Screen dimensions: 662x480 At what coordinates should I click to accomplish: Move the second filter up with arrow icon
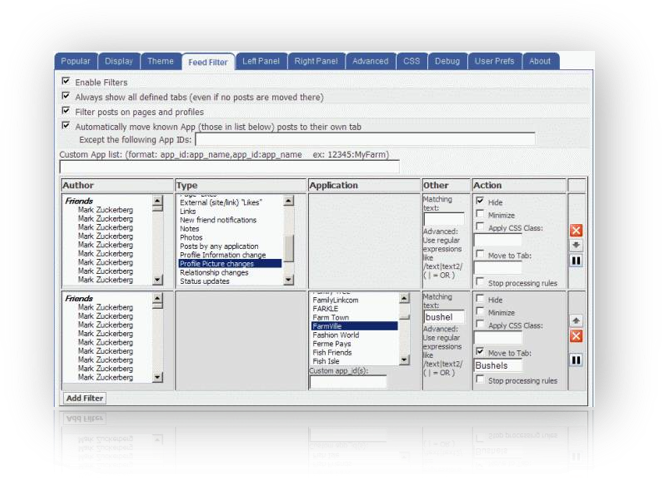[x=576, y=320]
